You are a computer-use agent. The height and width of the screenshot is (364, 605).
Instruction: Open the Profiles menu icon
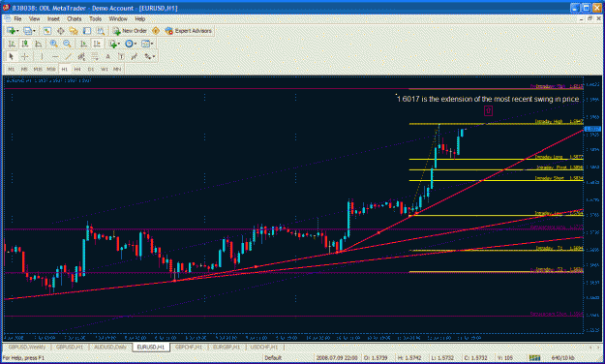coord(28,31)
